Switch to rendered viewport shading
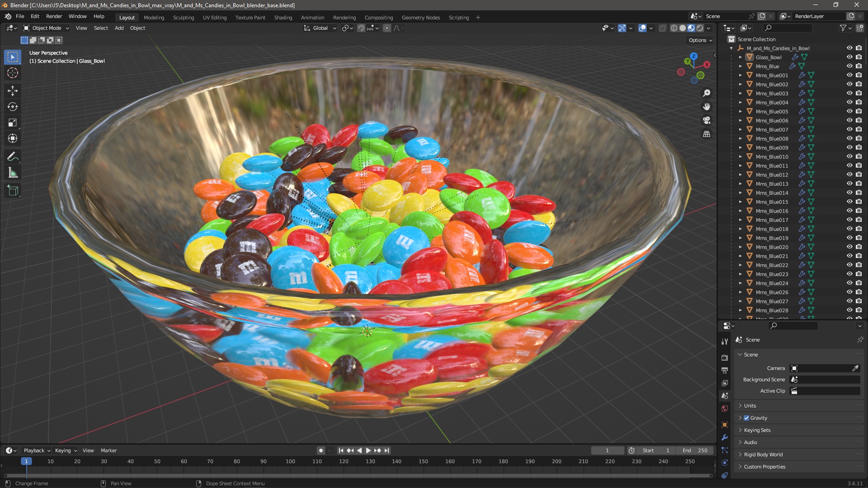The height and width of the screenshot is (488, 868). tap(700, 28)
